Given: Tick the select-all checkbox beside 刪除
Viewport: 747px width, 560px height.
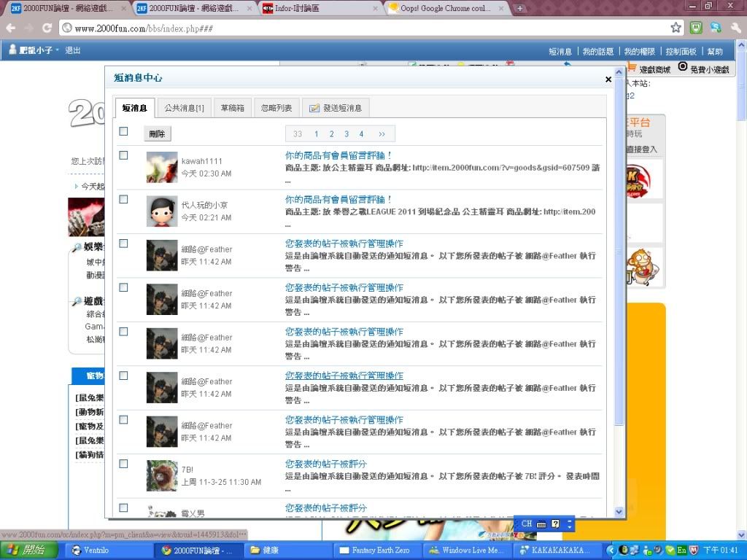Looking at the screenshot, I should pyautogui.click(x=123, y=131).
